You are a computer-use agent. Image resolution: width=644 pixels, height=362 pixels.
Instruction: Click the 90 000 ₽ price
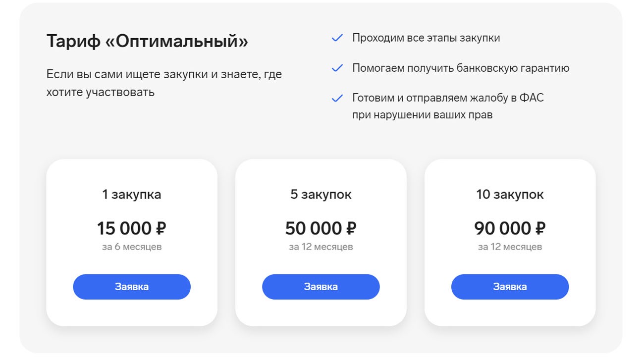click(x=510, y=228)
